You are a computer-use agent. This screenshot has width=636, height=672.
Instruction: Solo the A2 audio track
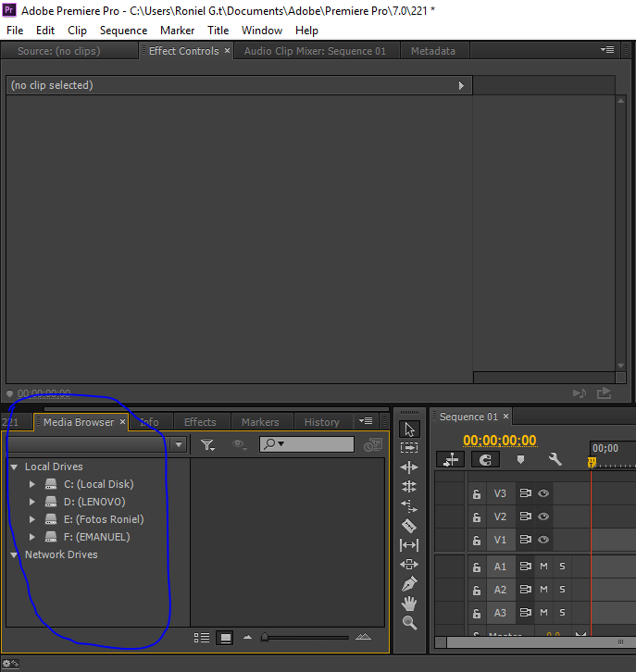coord(562,590)
